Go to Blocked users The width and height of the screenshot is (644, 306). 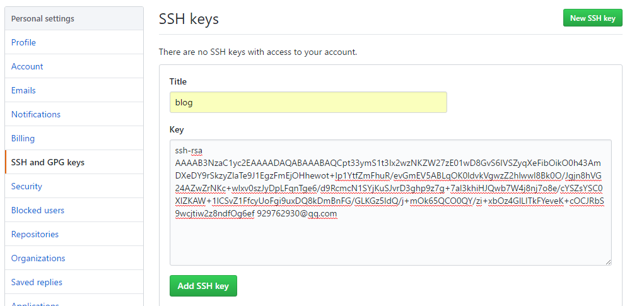tap(38, 210)
